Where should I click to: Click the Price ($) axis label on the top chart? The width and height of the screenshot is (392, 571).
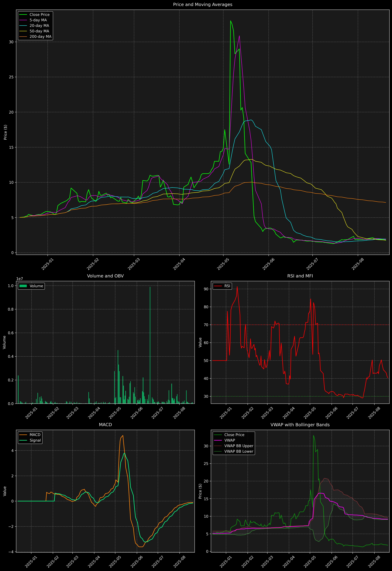[x=5, y=132]
